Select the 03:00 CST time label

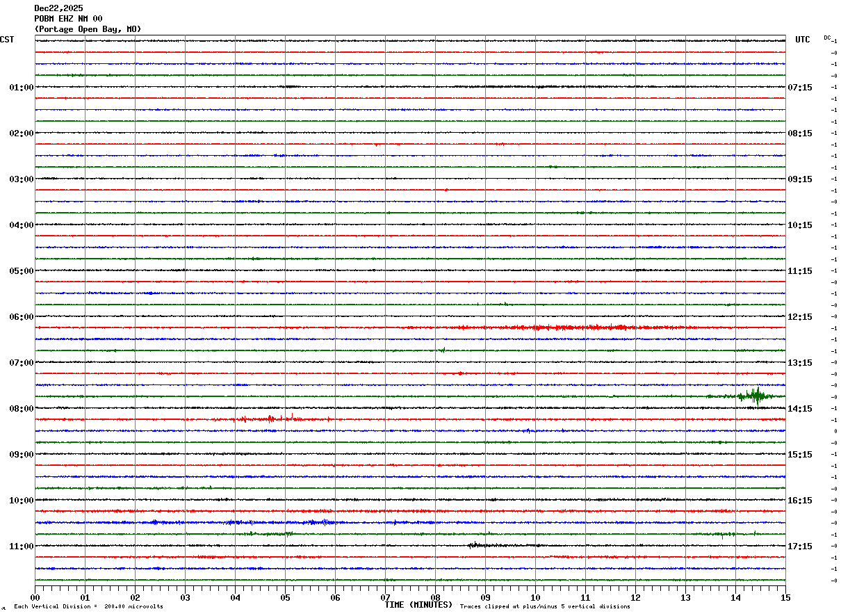pyautogui.click(x=21, y=179)
